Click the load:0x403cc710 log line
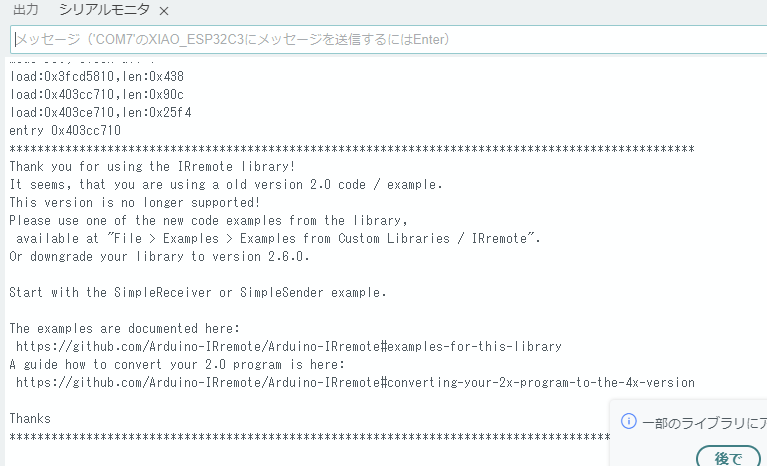The image size is (767, 466). pyautogui.click(x=97, y=94)
